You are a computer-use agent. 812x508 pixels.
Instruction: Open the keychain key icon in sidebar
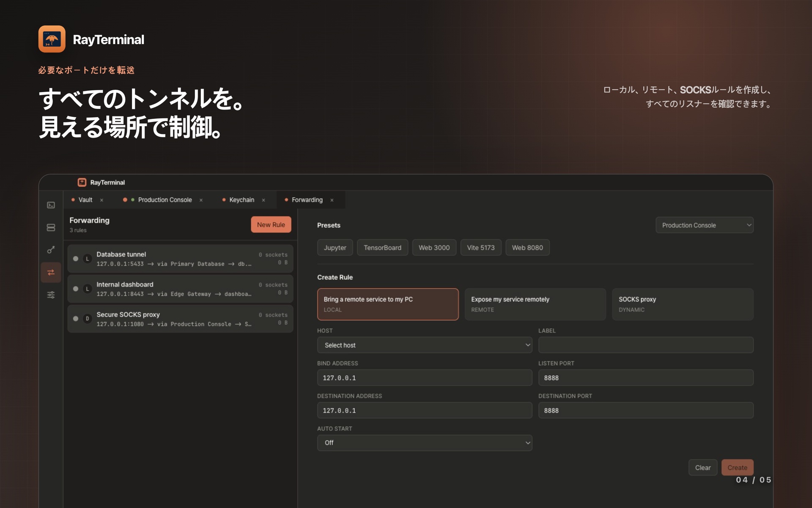pos(51,250)
